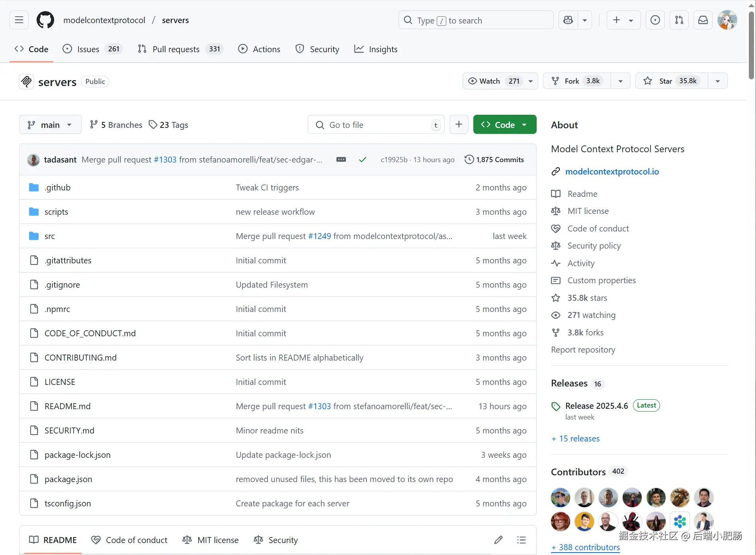Click the Add file plus button
The image size is (756, 555).
pyautogui.click(x=459, y=125)
